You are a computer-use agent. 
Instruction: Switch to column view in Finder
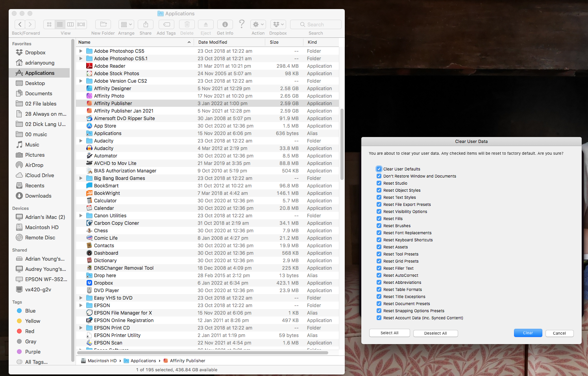pyautogui.click(x=70, y=24)
